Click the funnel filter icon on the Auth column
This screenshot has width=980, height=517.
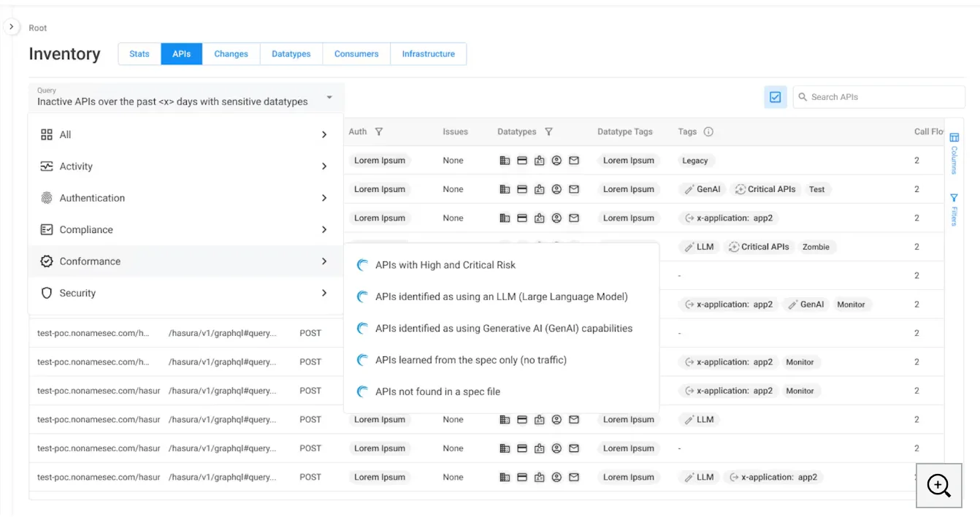379,131
